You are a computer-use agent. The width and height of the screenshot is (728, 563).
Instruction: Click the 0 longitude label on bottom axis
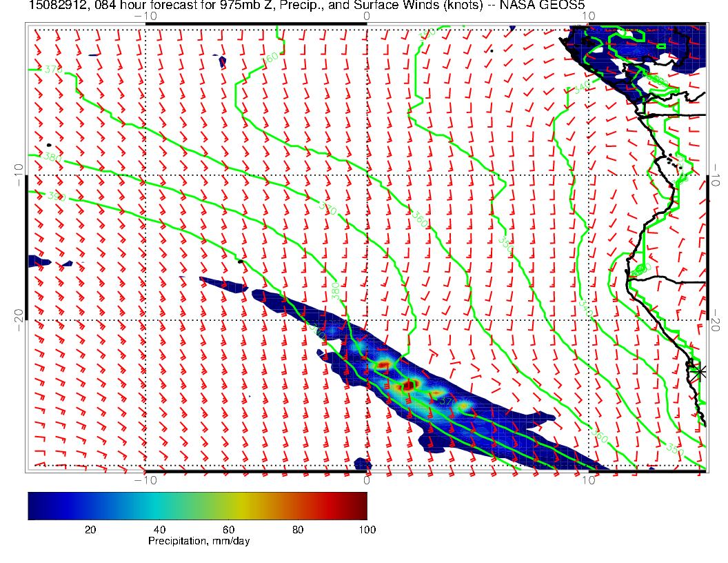pos(367,480)
